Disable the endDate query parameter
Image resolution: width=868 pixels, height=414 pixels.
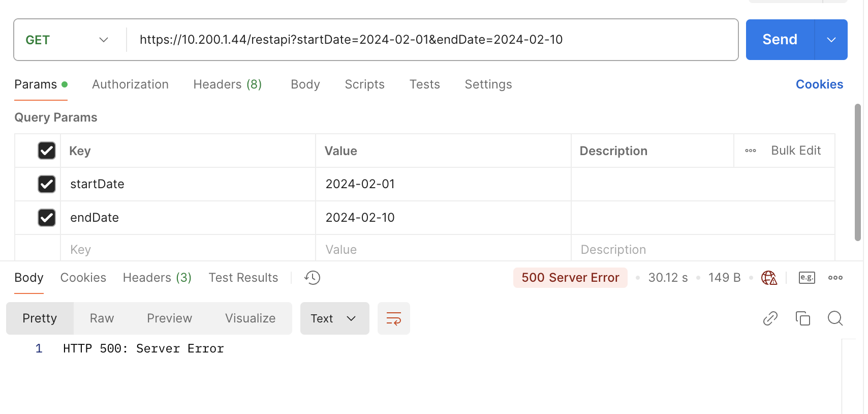click(47, 218)
